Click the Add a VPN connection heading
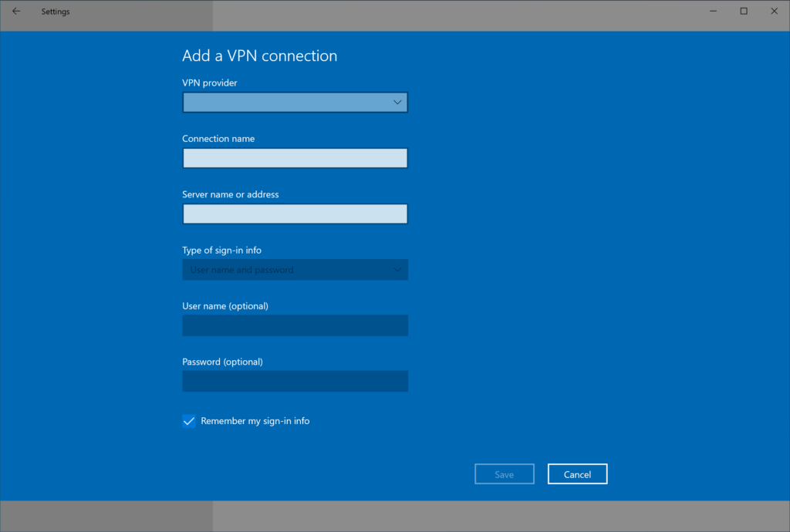Viewport: 790px width, 532px height. [259, 56]
